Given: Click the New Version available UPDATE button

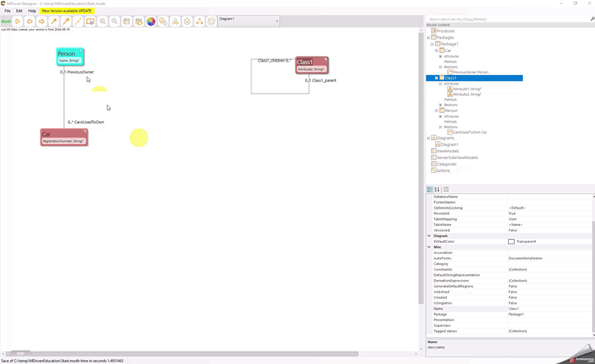Looking at the screenshot, I should pos(67,11).
